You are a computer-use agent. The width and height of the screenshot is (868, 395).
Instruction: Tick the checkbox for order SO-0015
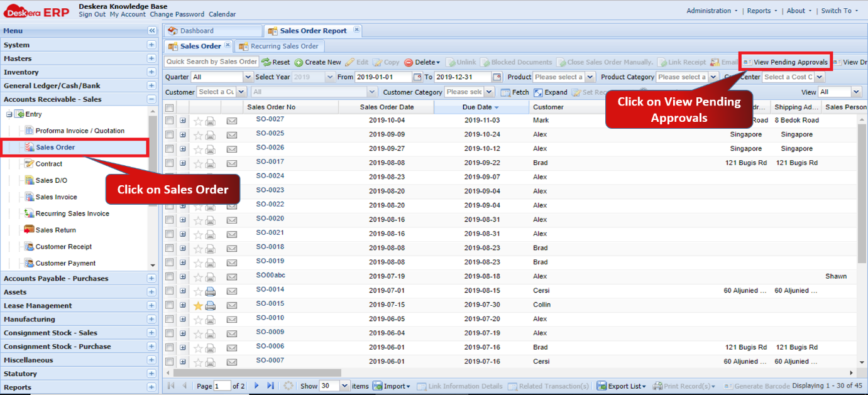[x=170, y=306]
